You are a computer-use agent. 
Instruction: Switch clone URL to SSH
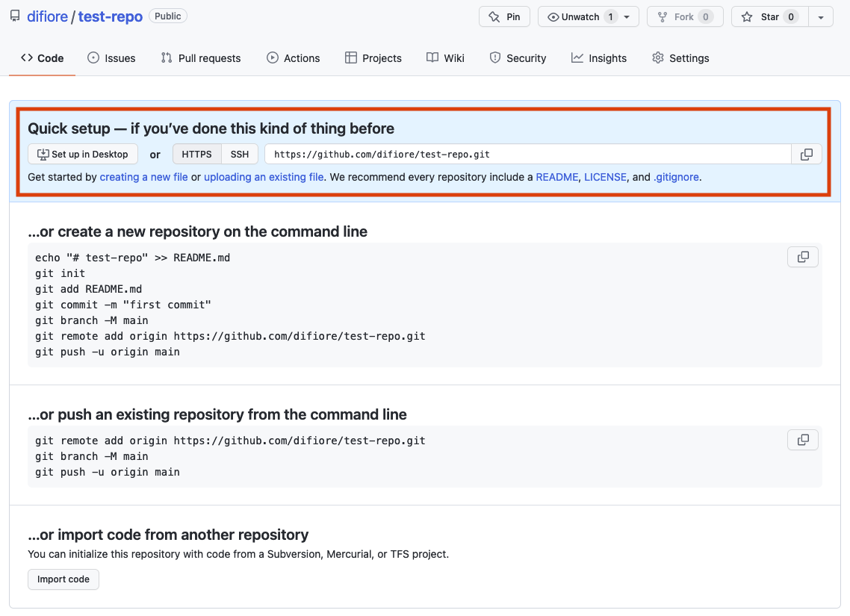[x=240, y=155]
